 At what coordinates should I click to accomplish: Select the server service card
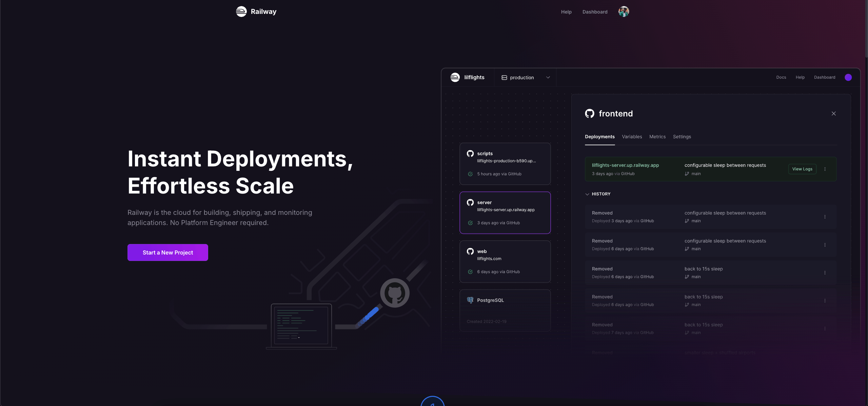pos(505,213)
